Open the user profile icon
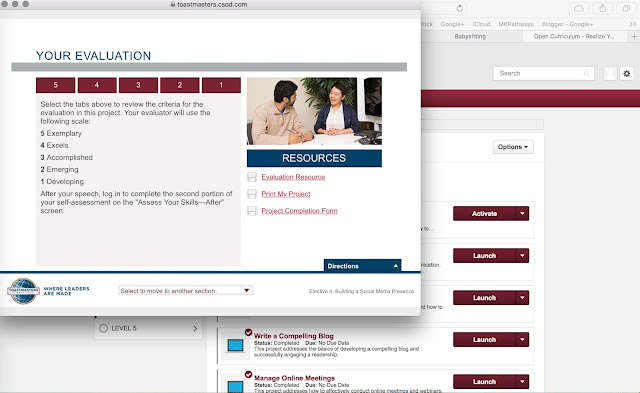This screenshot has width=640, height=393. point(610,73)
